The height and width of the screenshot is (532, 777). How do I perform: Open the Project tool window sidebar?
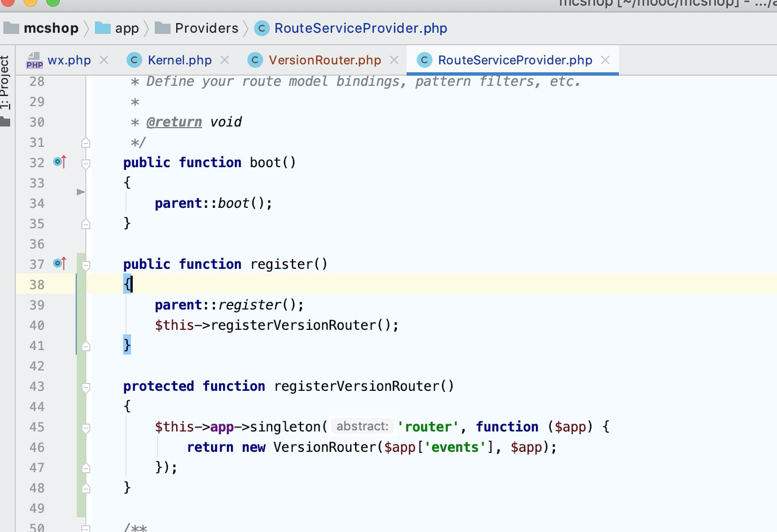[x=5, y=82]
